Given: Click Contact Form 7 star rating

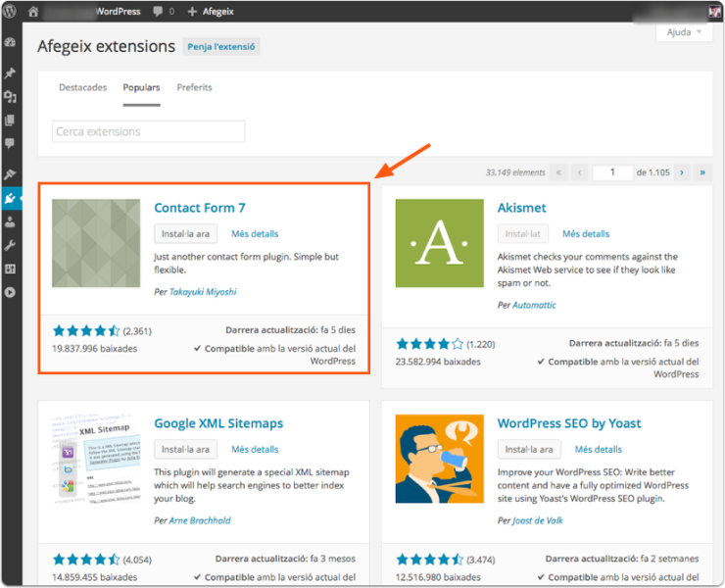Looking at the screenshot, I should (x=86, y=331).
